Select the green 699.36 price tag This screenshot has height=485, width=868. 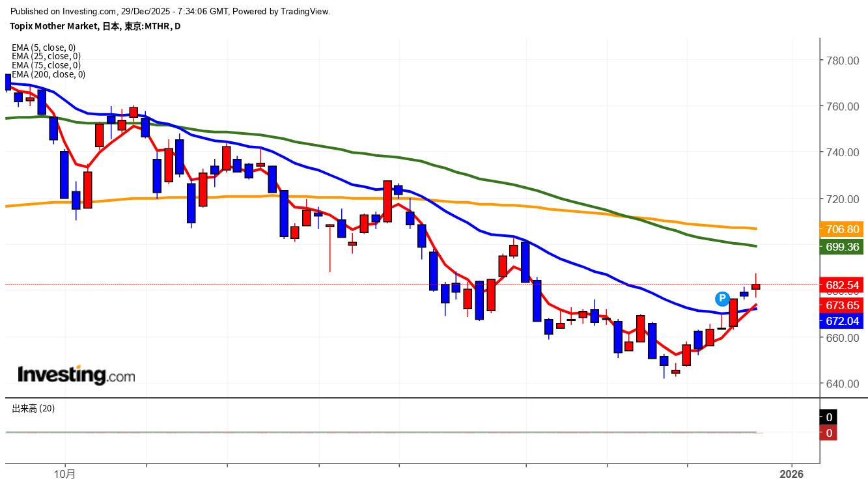[x=843, y=247]
